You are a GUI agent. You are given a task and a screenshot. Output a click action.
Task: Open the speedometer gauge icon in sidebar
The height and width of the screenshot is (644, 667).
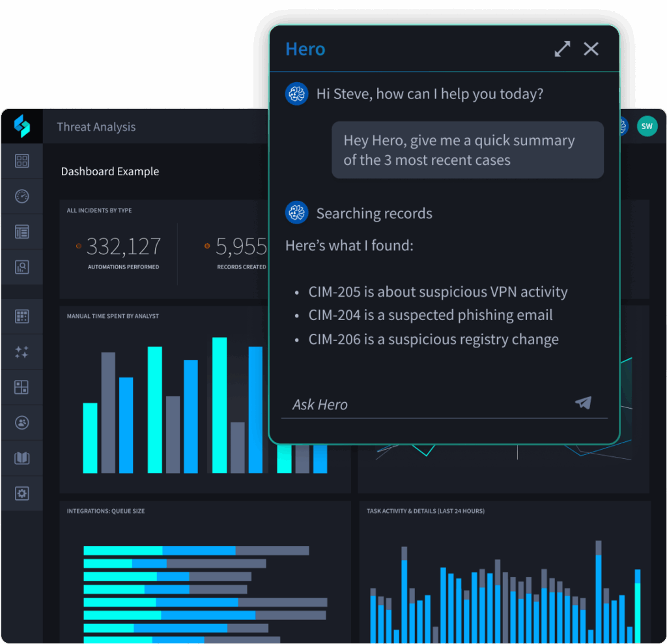(x=21, y=196)
